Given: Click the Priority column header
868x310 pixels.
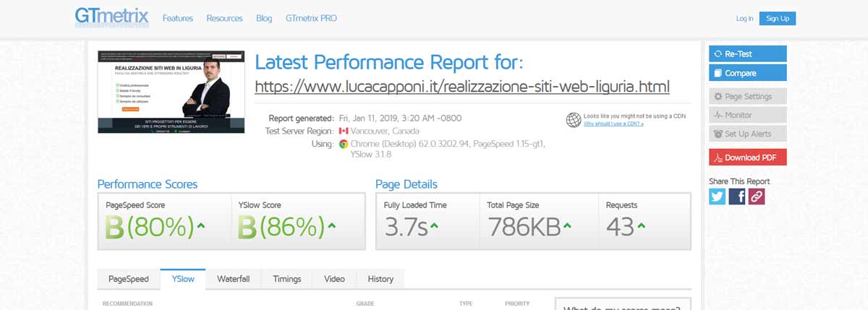Looking at the screenshot, I should coord(518,303).
